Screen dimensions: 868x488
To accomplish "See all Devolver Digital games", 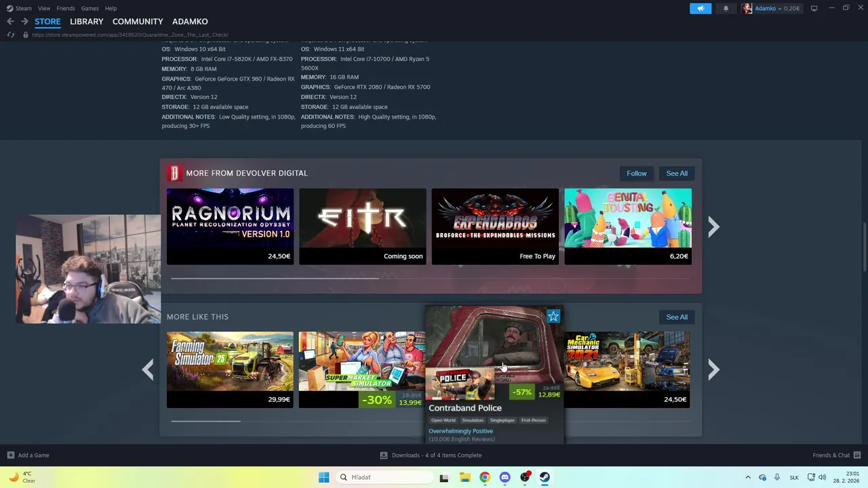I will pos(677,174).
